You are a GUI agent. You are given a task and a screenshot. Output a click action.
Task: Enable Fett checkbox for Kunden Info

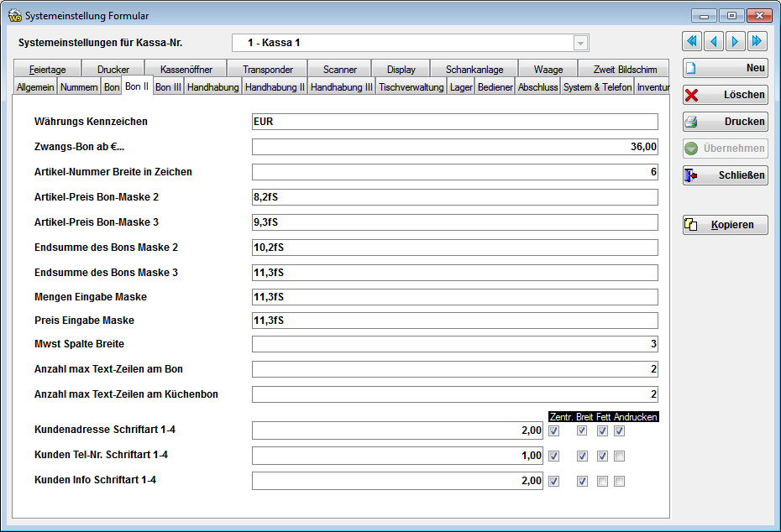(602, 482)
